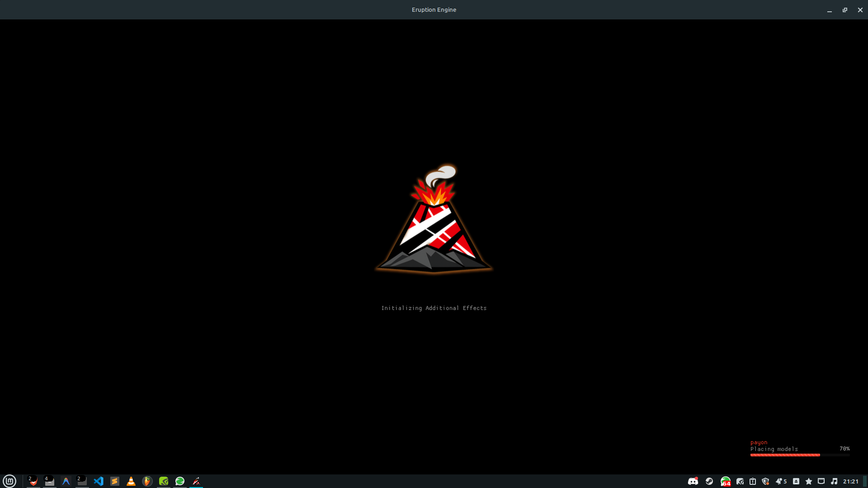Open Sublime Text from taskbar

(x=115, y=481)
